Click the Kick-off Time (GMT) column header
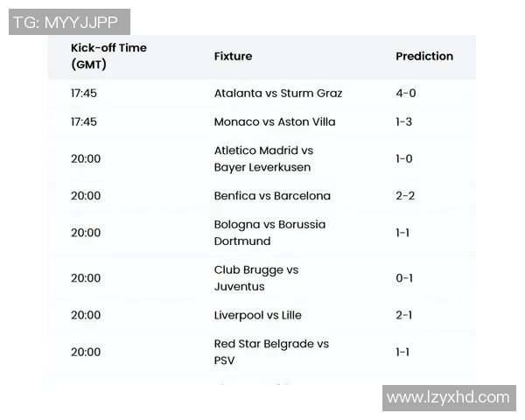 click(108, 56)
